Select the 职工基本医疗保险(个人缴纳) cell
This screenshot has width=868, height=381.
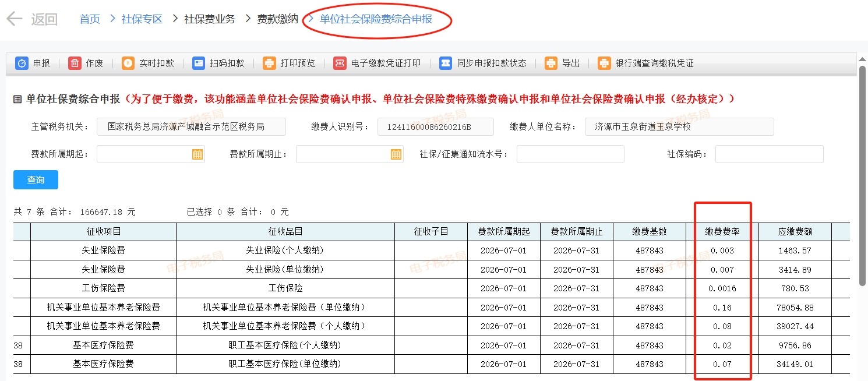[x=285, y=345]
